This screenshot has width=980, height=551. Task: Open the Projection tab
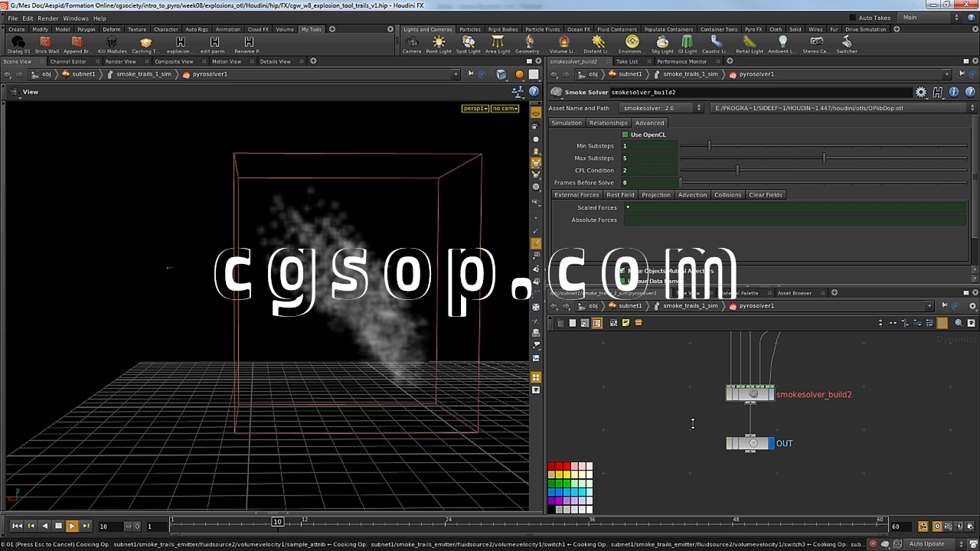[x=655, y=194]
